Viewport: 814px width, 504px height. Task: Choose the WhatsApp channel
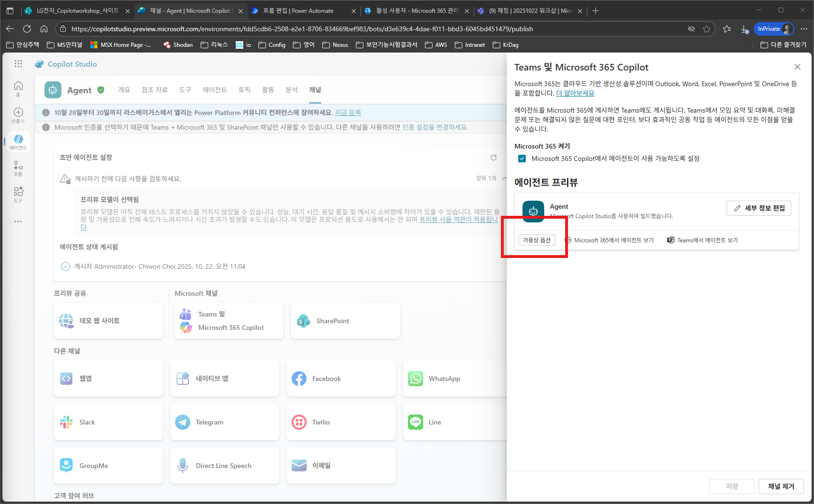(x=455, y=379)
